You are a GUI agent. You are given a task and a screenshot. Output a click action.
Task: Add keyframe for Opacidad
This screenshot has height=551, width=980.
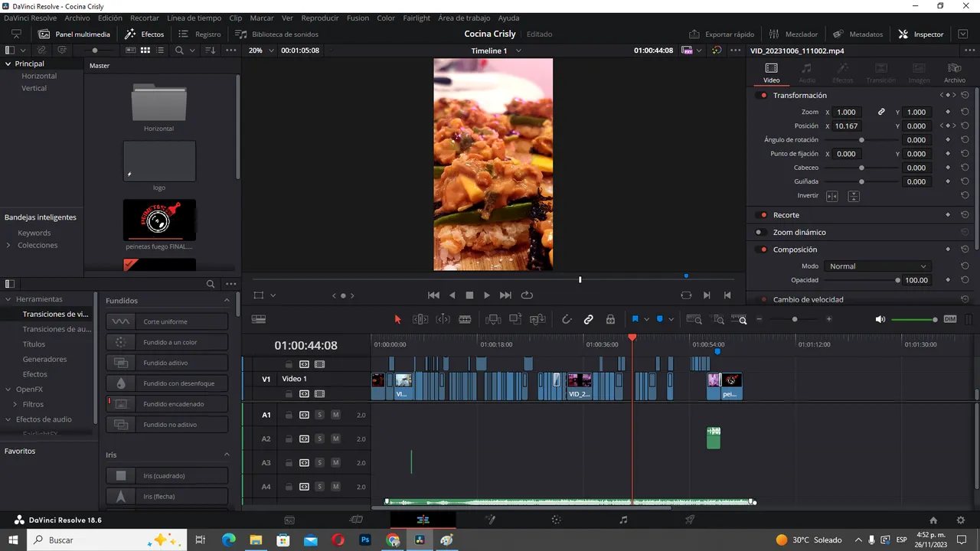948,280
